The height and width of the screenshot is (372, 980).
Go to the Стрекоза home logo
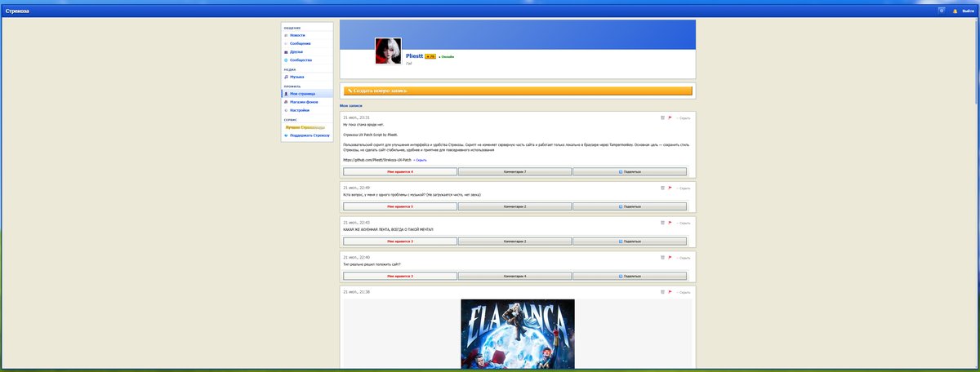click(x=17, y=11)
